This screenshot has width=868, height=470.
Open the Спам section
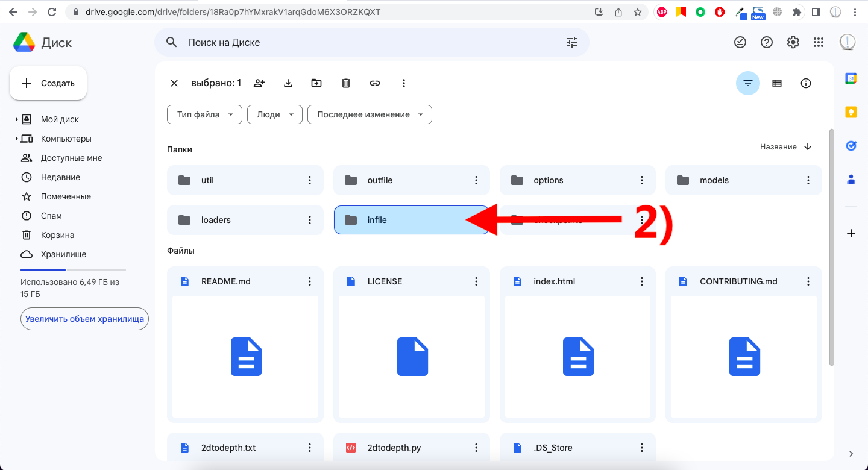[51, 216]
